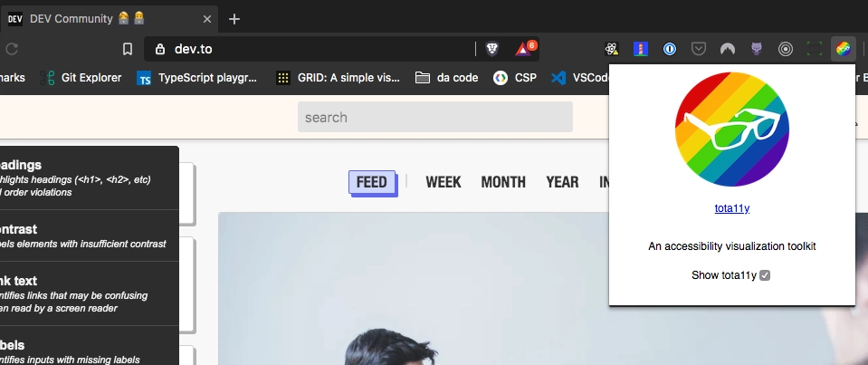Click the dev.to search field
868x365 pixels.
click(x=435, y=117)
